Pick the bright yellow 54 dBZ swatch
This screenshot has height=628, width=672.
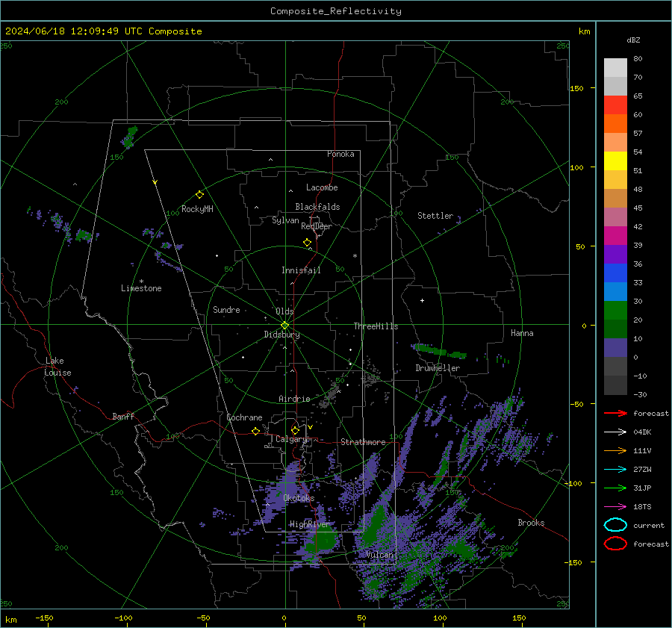tap(615, 161)
